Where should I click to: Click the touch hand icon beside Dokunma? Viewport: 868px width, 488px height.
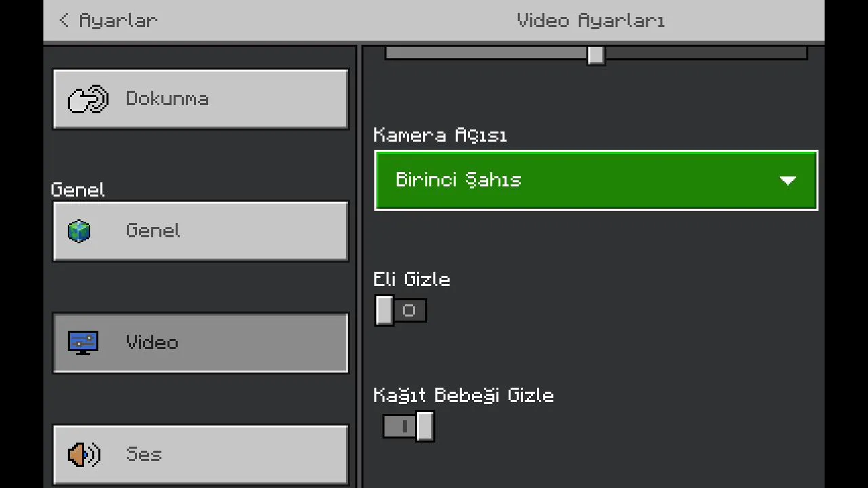coord(88,99)
